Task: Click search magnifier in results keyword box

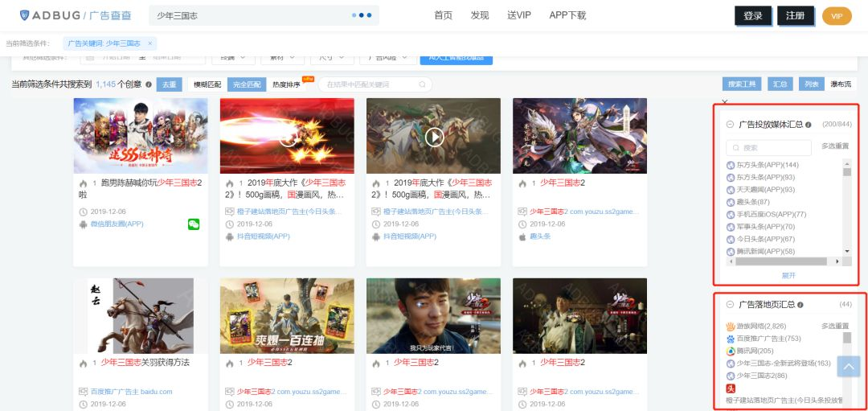Action: point(422,84)
